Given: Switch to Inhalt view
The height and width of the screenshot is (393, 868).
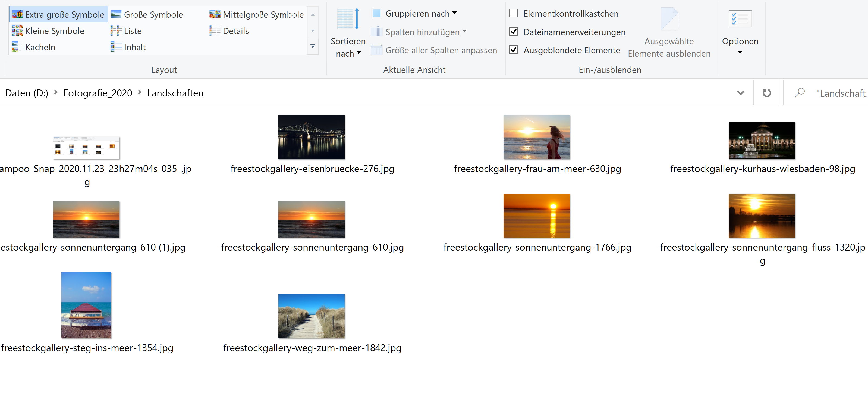Looking at the screenshot, I should [x=128, y=47].
